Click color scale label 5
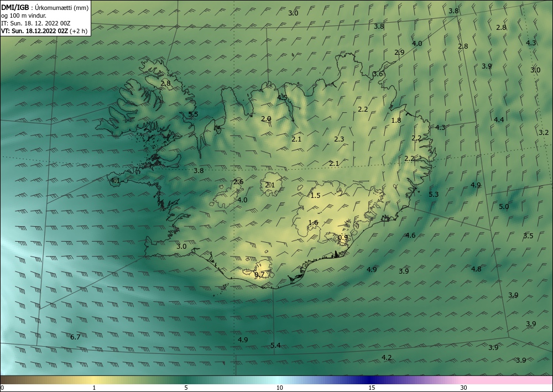This screenshot has width=553, height=392. coord(186,388)
